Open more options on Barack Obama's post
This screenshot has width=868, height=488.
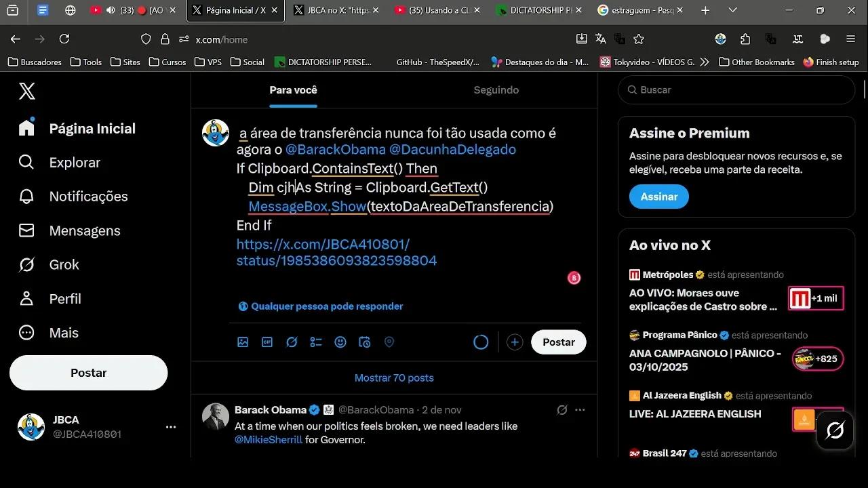(x=580, y=410)
